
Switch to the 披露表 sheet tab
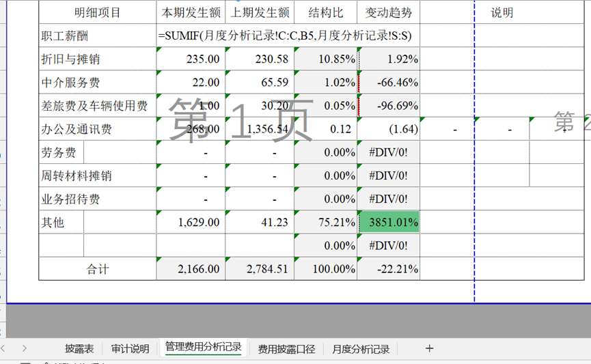[79, 349]
